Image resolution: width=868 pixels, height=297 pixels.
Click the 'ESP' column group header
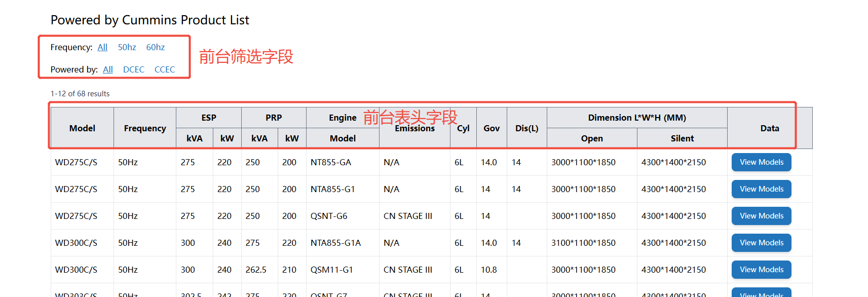[209, 118]
